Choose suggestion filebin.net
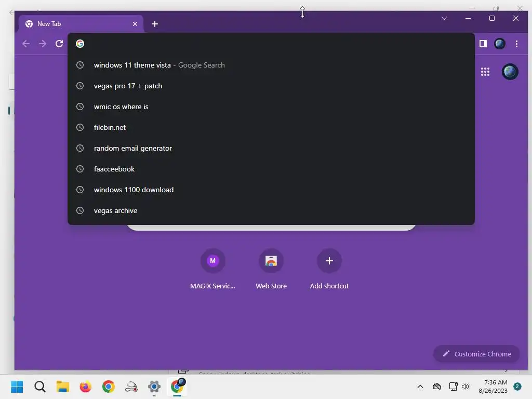The image size is (532, 399). pyautogui.click(x=271, y=127)
